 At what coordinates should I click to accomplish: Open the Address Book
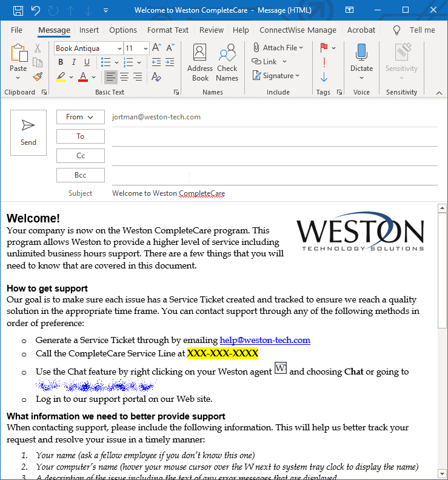[200, 62]
